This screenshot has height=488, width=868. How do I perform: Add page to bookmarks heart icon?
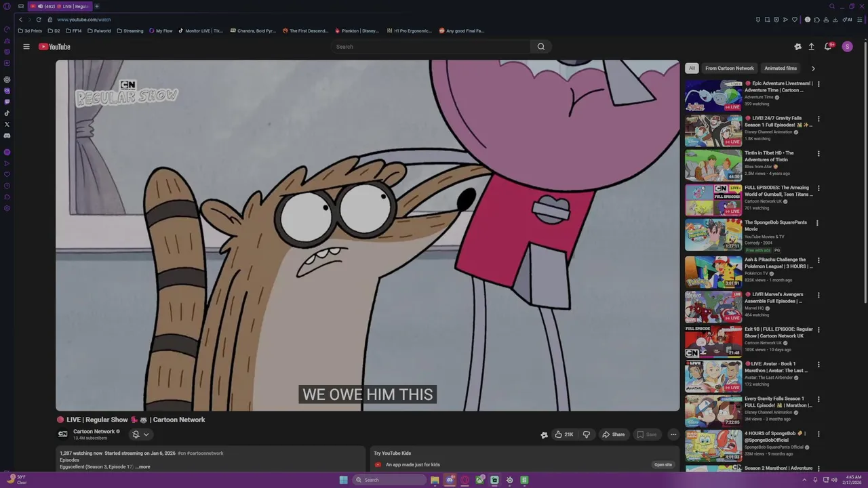[x=794, y=20]
